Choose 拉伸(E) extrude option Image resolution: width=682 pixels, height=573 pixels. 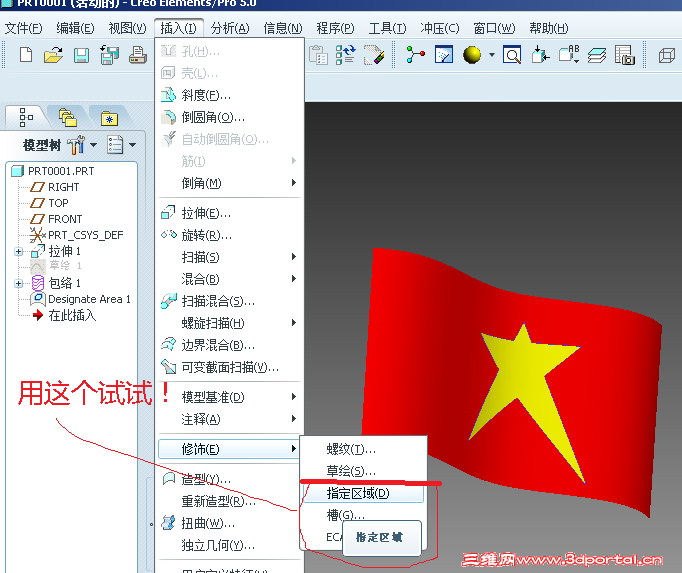point(230,213)
